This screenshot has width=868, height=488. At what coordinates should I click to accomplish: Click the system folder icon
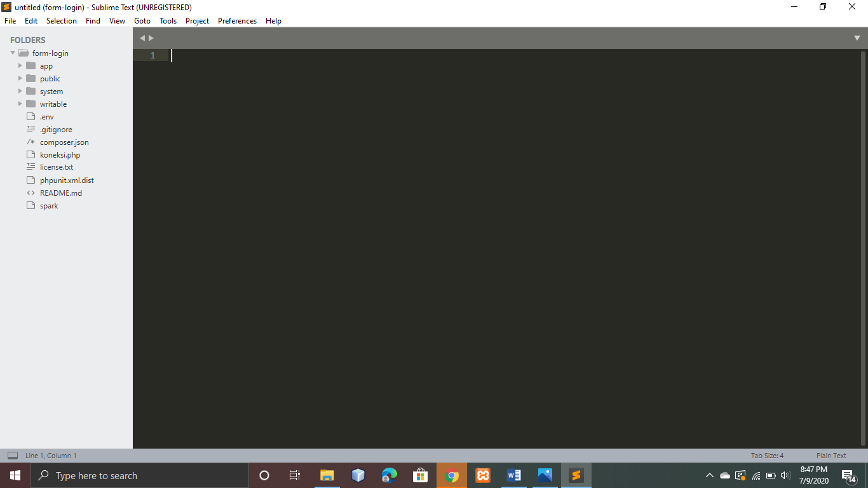click(31, 91)
